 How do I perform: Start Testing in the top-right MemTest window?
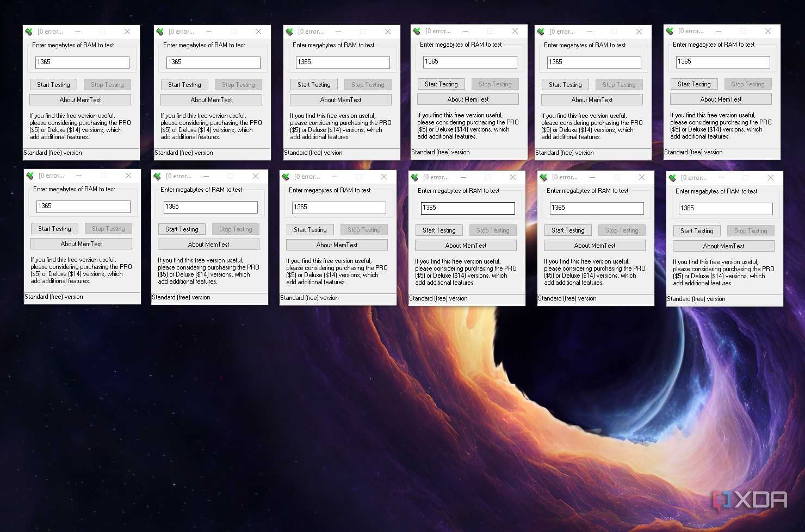pyautogui.click(x=694, y=84)
